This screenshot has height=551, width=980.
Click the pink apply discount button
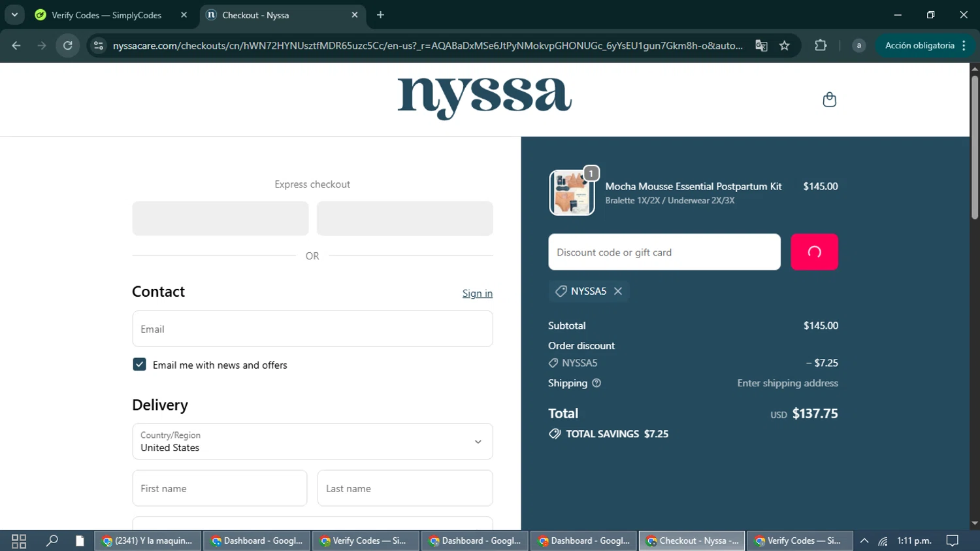pos(814,252)
